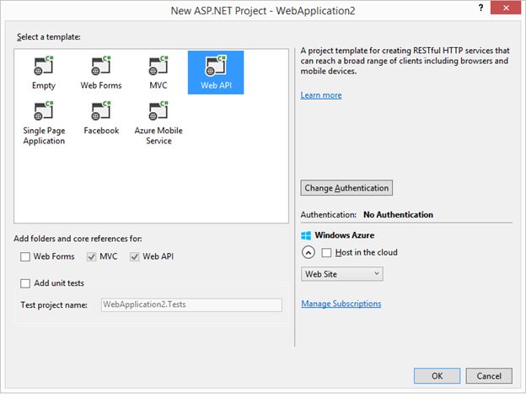Viewport: 526px width, 420px height.
Task: Click the 'No Authentication' status text
Action: 398,215
